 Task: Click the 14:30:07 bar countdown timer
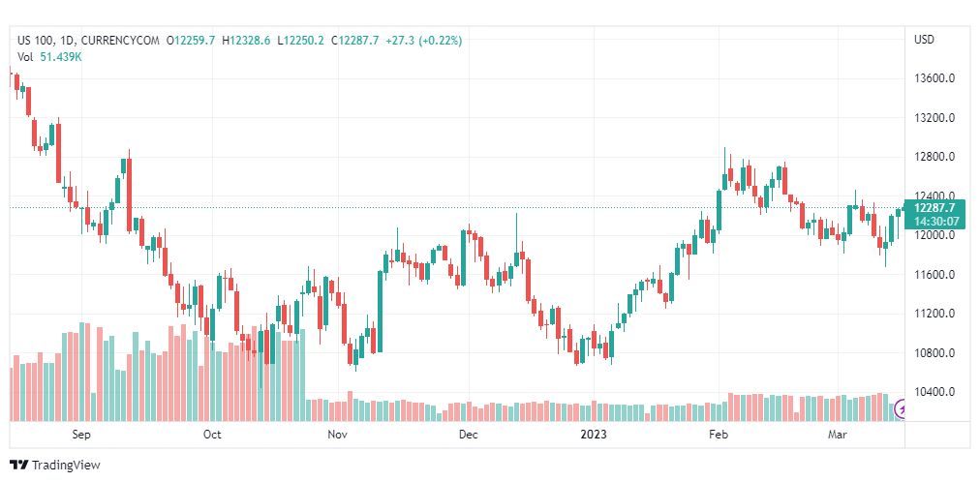(934, 221)
